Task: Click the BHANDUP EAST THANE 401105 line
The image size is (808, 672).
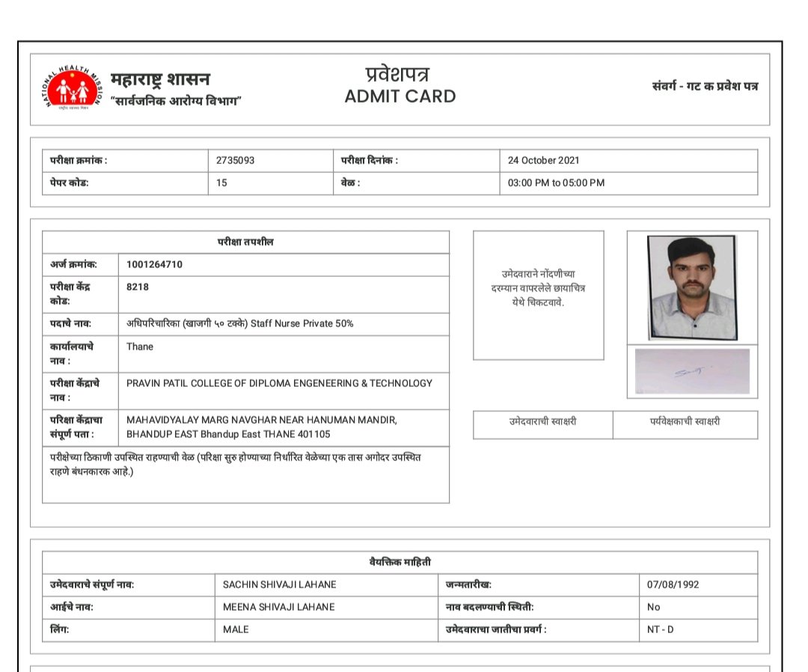Action: (x=228, y=434)
